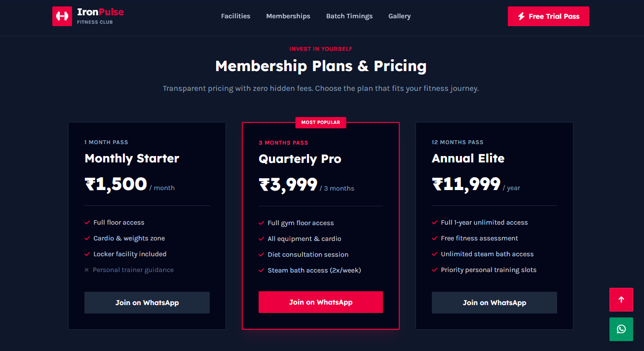Click the green WhatsApp floating icon
Screen dimensions: 644x351
(x=621, y=329)
